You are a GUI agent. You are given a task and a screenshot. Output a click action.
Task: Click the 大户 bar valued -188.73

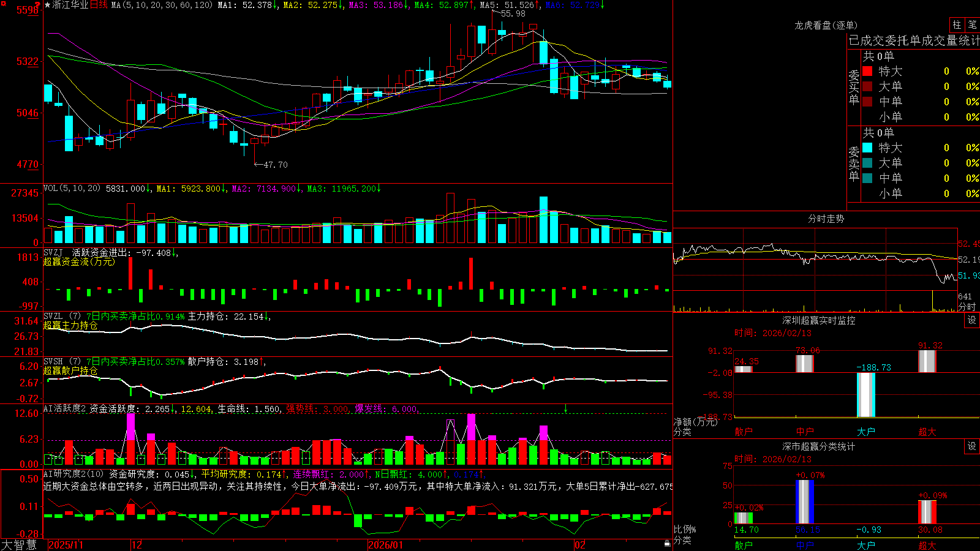tap(865, 395)
